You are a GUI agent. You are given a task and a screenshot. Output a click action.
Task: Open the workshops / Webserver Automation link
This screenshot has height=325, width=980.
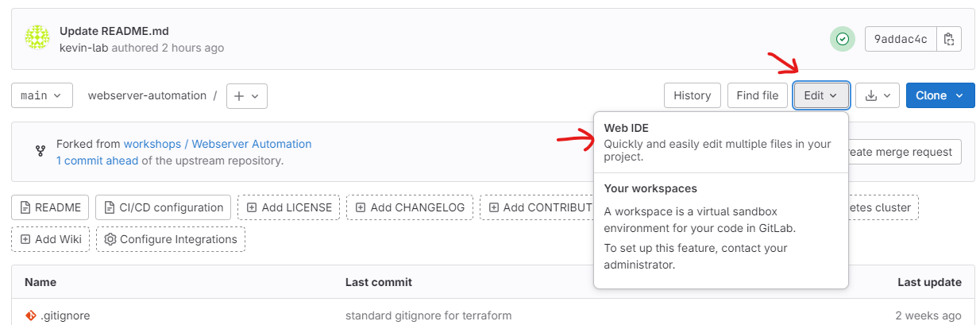point(218,144)
